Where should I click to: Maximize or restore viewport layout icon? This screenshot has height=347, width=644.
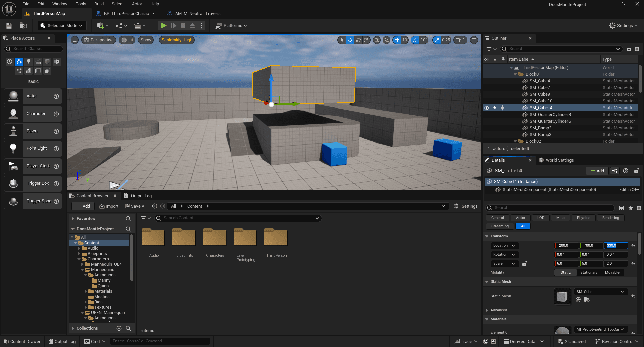(x=474, y=40)
